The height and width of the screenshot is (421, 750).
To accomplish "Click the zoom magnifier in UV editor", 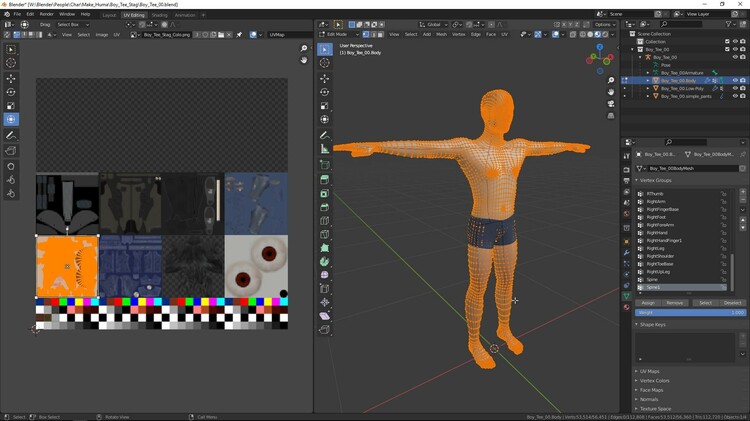I will coord(305,47).
